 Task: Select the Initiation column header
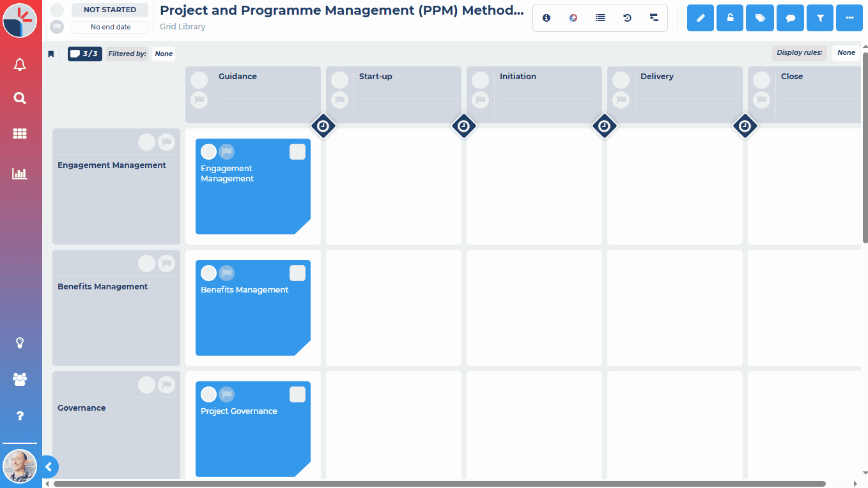tap(518, 77)
